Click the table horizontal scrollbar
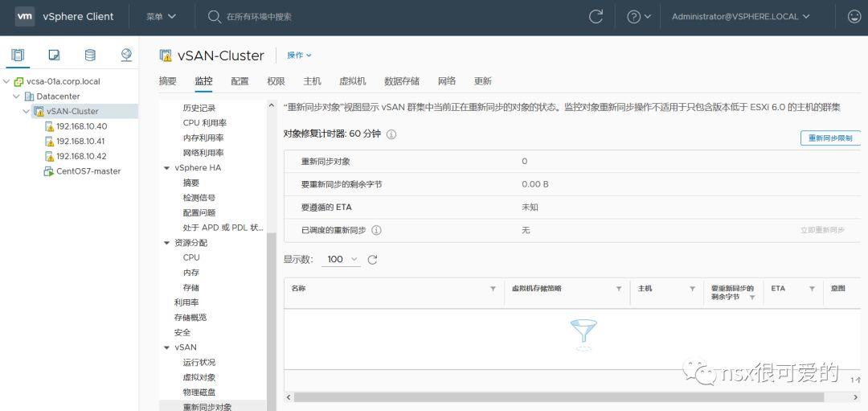 point(559,397)
